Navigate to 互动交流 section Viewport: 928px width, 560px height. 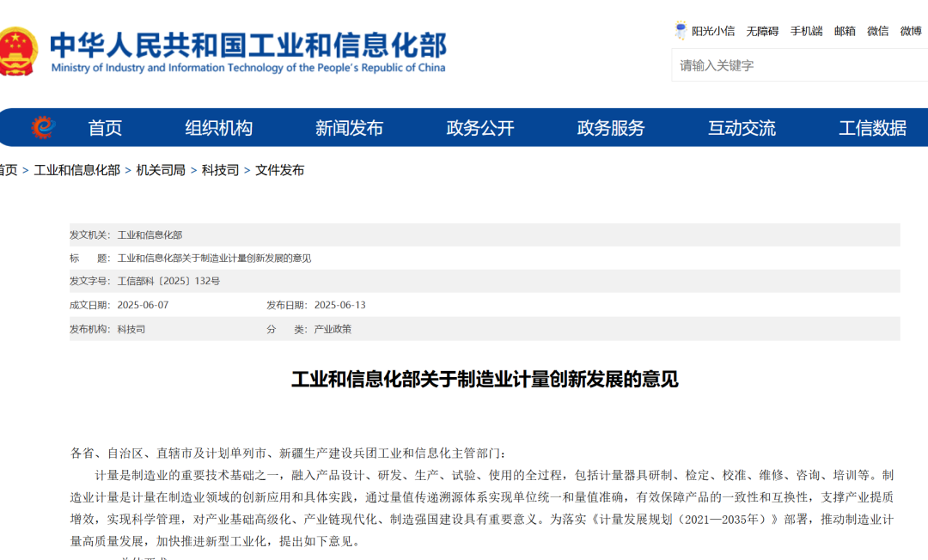click(x=742, y=128)
